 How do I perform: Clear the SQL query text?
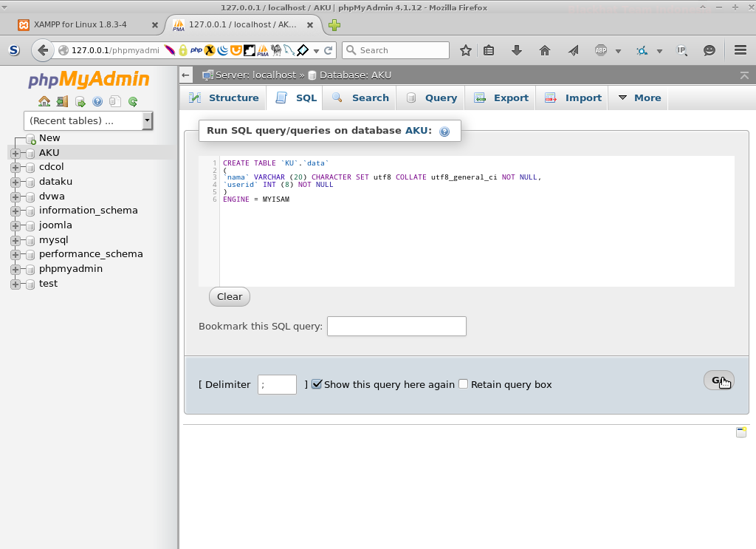[229, 296]
